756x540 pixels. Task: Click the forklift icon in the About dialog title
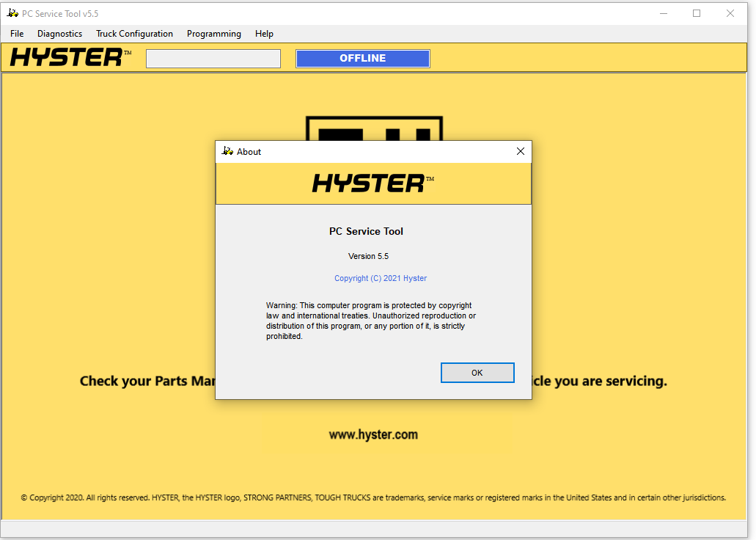point(227,151)
